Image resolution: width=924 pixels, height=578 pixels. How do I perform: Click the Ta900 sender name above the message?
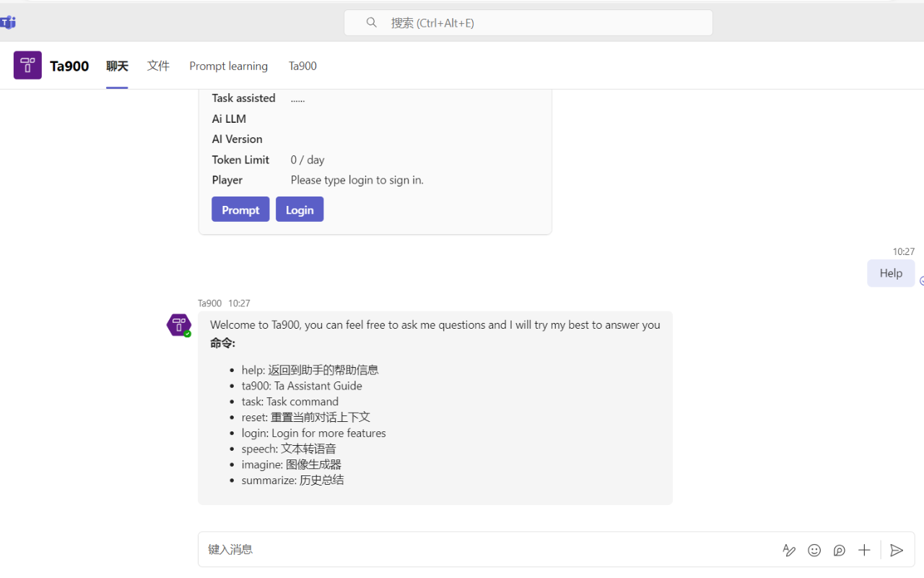pyautogui.click(x=209, y=303)
